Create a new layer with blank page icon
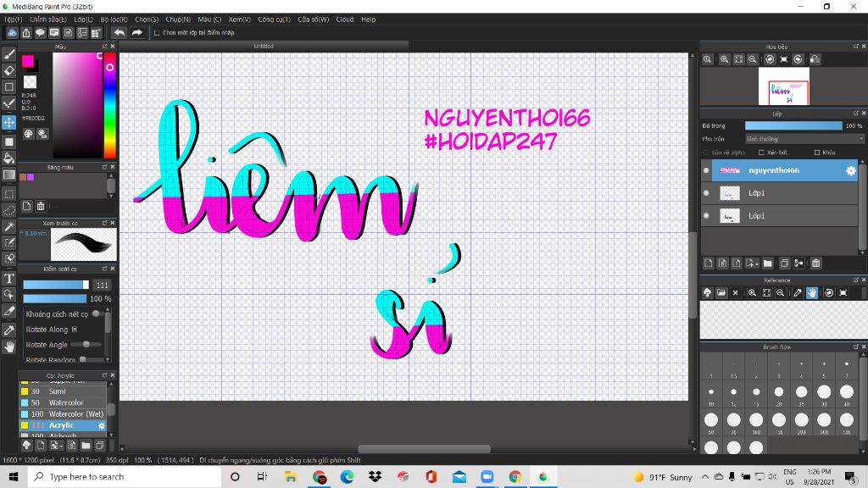 coord(708,263)
